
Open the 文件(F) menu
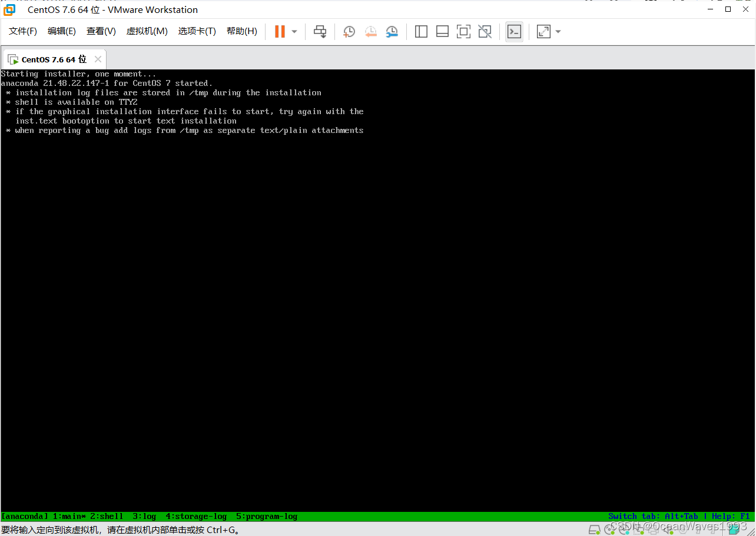[23, 31]
